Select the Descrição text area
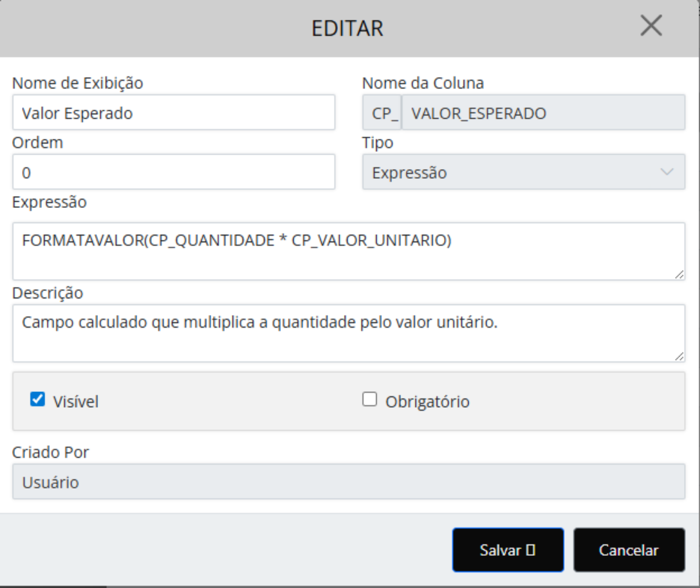 tap(349, 334)
